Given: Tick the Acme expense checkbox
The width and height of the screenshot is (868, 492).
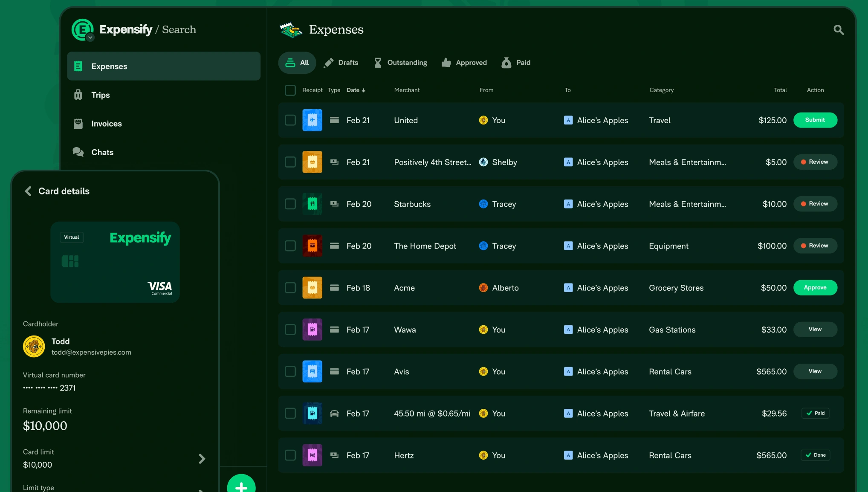Looking at the screenshot, I should pos(290,288).
